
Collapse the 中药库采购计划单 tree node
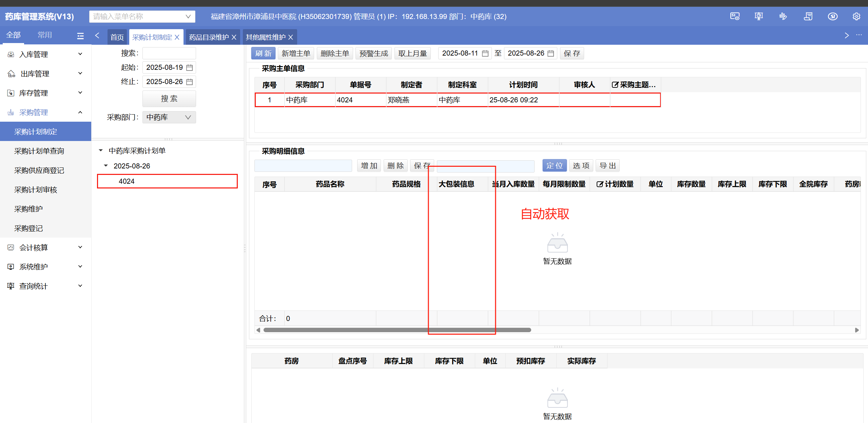(x=101, y=150)
